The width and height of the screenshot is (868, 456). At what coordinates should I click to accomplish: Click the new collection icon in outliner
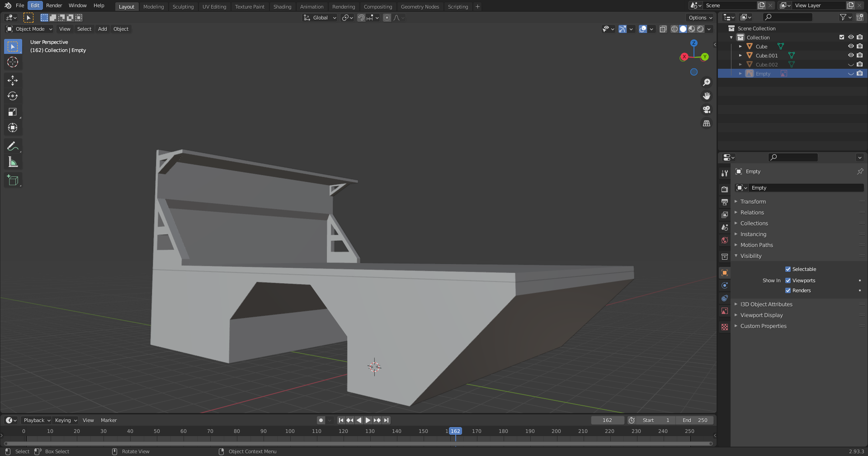coord(859,17)
